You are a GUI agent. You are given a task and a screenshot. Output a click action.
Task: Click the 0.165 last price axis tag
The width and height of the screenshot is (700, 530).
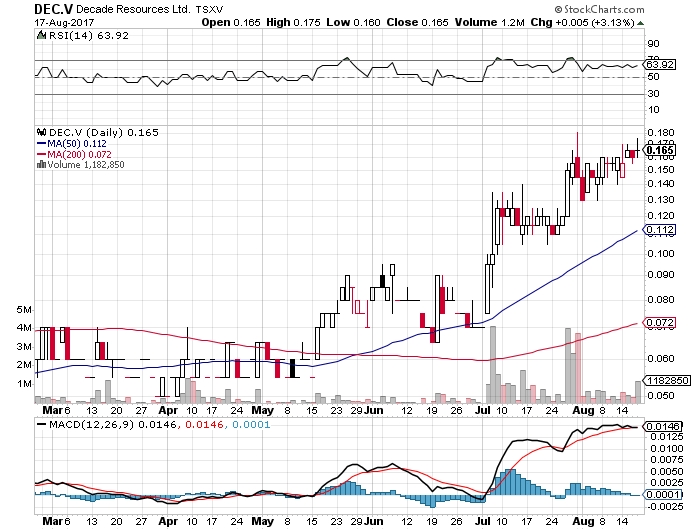pyautogui.click(x=660, y=150)
